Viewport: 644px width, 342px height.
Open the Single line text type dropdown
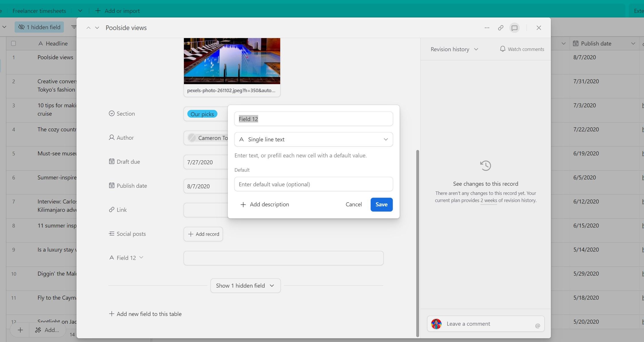(313, 139)
